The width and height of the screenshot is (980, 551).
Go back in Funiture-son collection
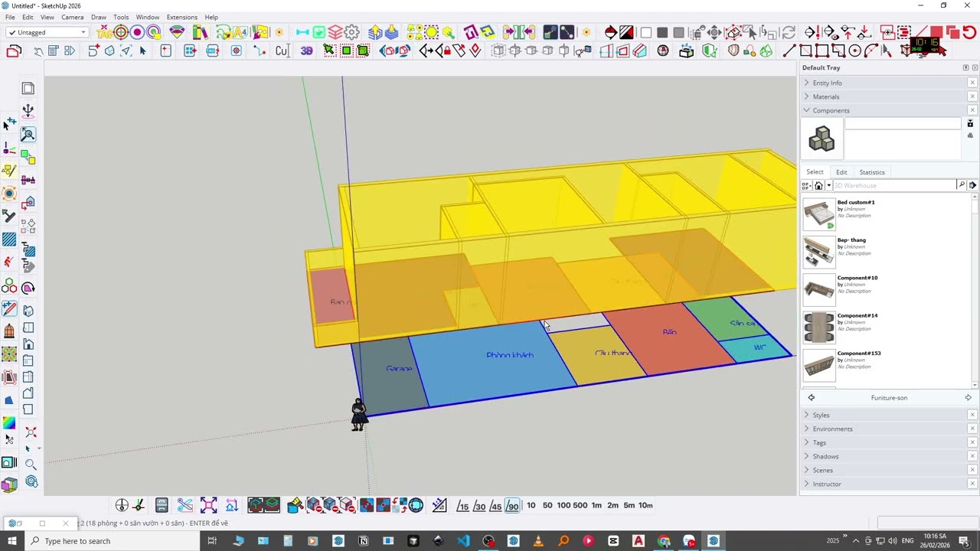pyautogui.click(x=811, y=397)
